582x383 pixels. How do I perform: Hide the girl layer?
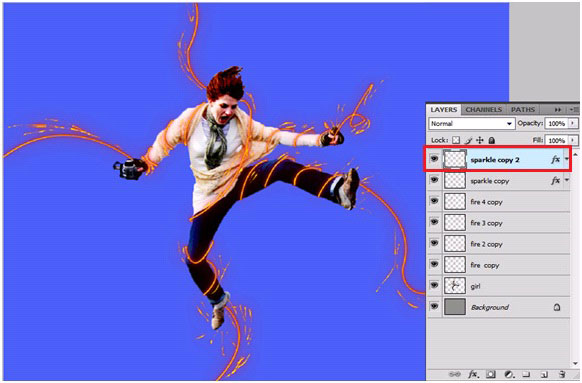pyautogui.click(x=434, y=285)
